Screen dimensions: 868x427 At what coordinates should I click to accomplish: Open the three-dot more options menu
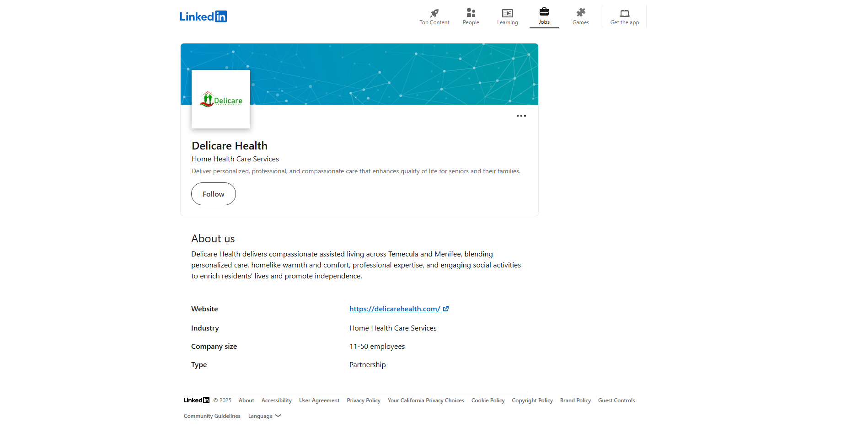521,116
